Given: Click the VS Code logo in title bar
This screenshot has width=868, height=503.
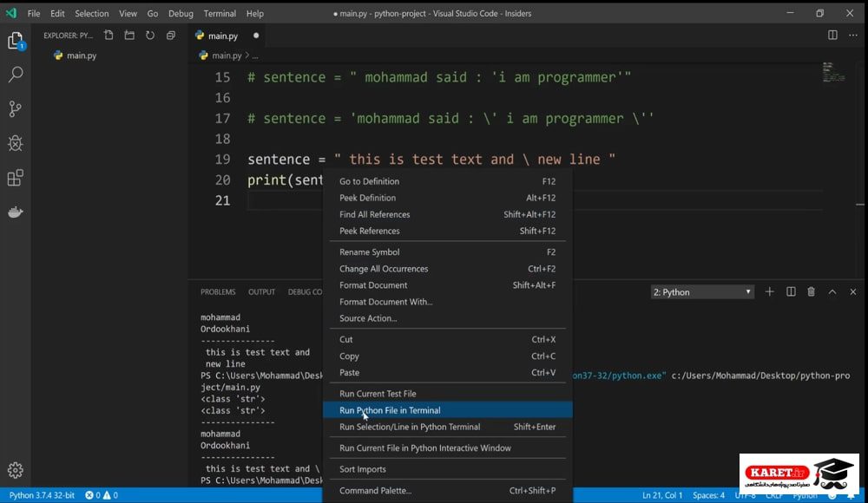Looking at the screenshot, I should pos(11,13).
